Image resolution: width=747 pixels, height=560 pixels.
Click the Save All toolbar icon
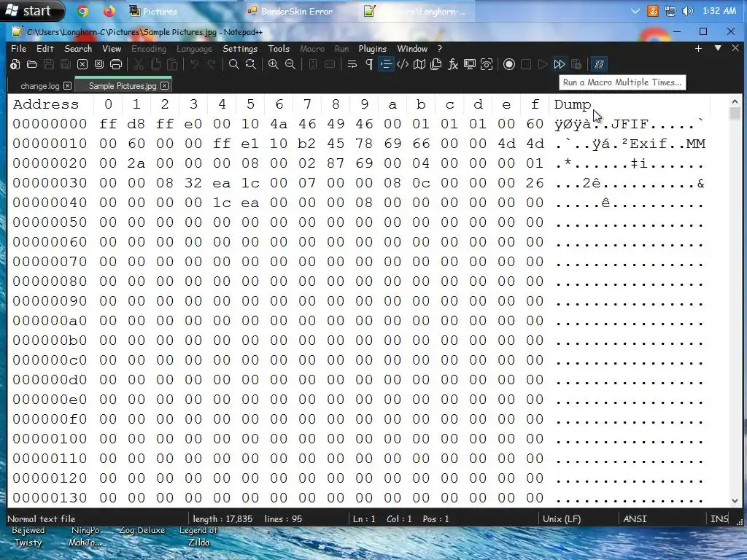65,64
